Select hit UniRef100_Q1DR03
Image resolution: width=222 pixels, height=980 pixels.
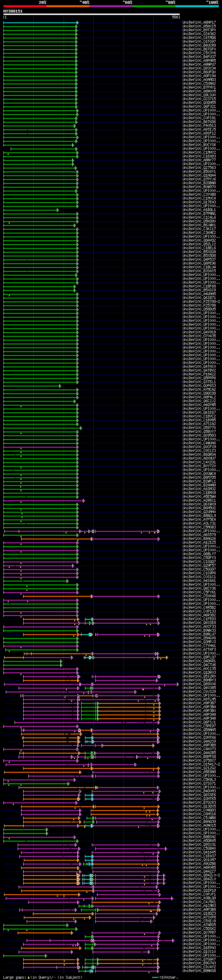click(199, 672)
